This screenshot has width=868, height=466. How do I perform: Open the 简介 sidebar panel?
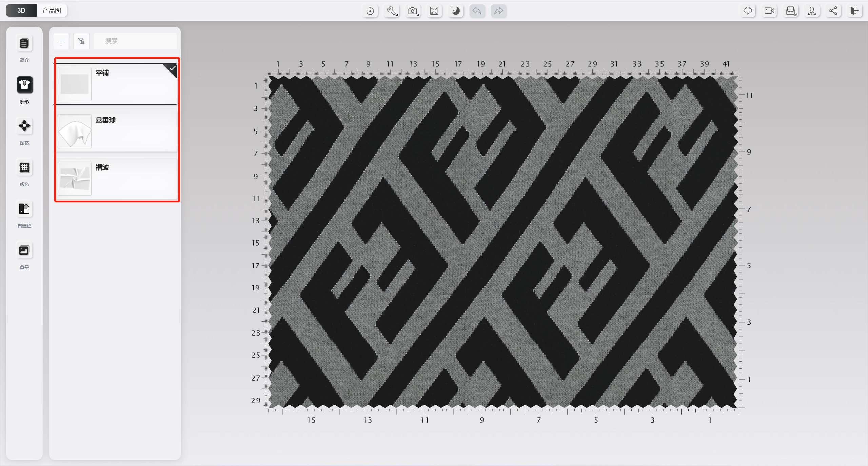(24, 43)
